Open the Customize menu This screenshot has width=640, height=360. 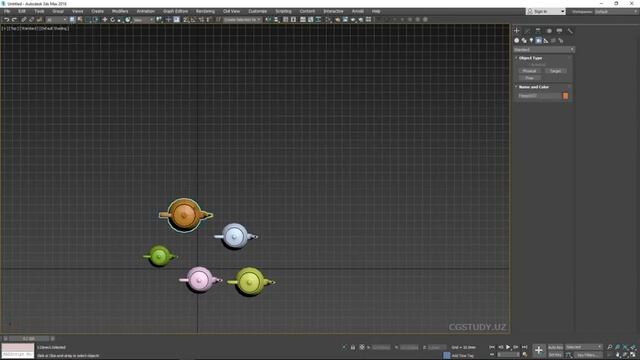click(x=258, y=11)
